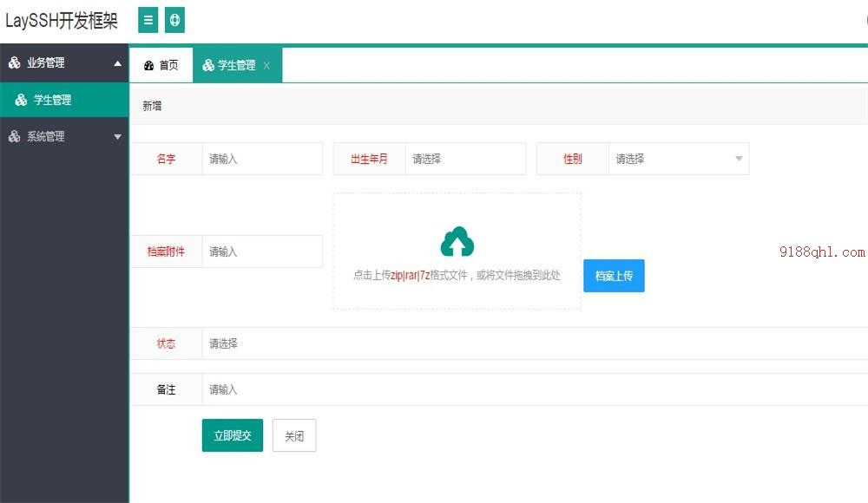Collapse the sidebar using the hamburger icon
This screenshot has width=868, height=503.
(x=148, y=19)
